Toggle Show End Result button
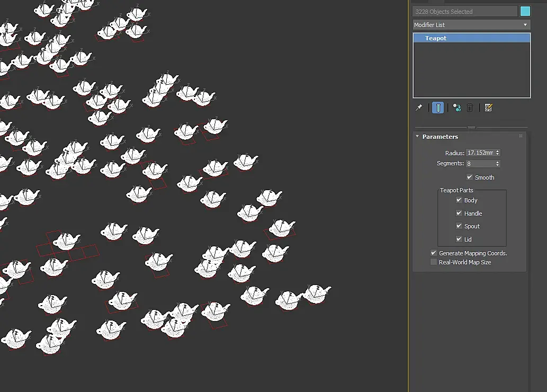The height and width of the screenshot is (392, 547). [438, 108]
